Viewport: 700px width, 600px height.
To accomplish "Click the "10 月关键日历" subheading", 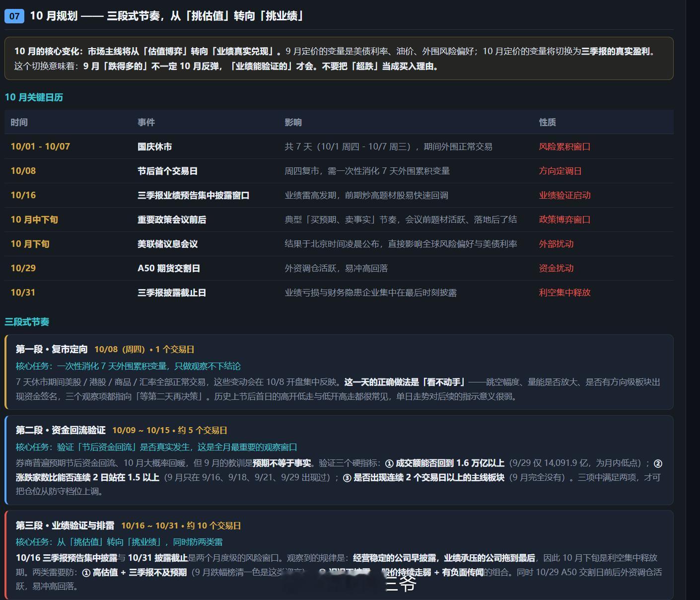I will pyautogui.click(x=34, y=97).
